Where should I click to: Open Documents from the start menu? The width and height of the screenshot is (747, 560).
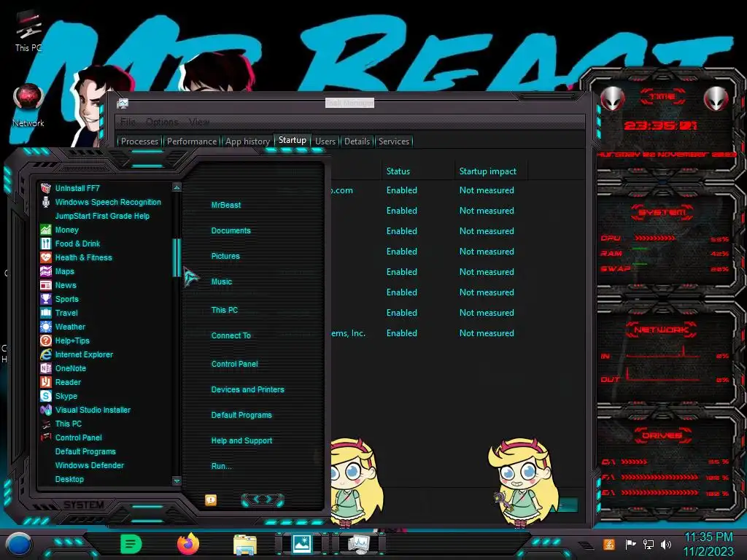pyautogui.click(x=231, y=230)
